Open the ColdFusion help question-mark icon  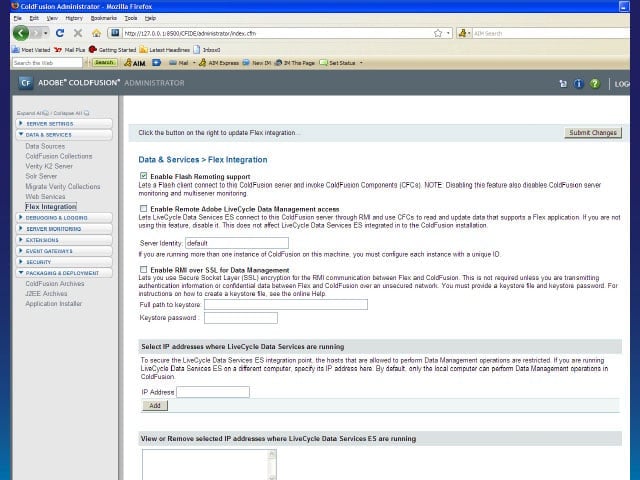[595, 84]
